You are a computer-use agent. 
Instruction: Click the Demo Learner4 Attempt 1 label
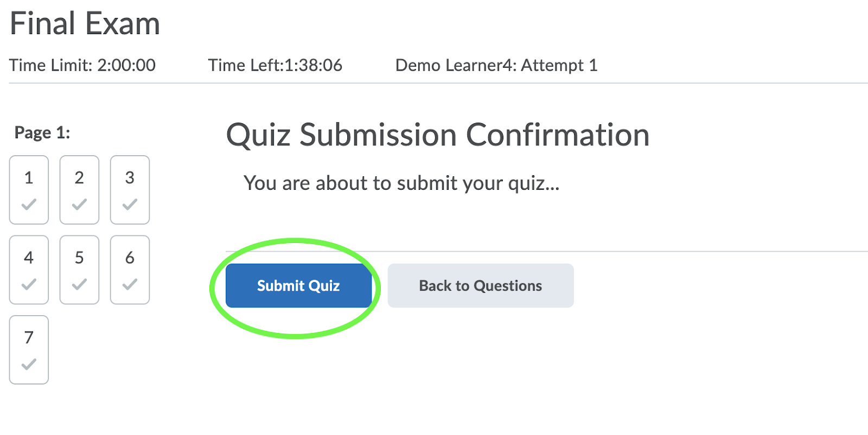point(496,65)
